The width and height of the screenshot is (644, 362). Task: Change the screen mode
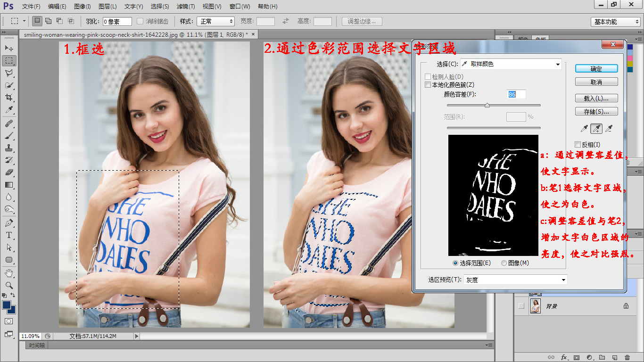tap(9, 334)
